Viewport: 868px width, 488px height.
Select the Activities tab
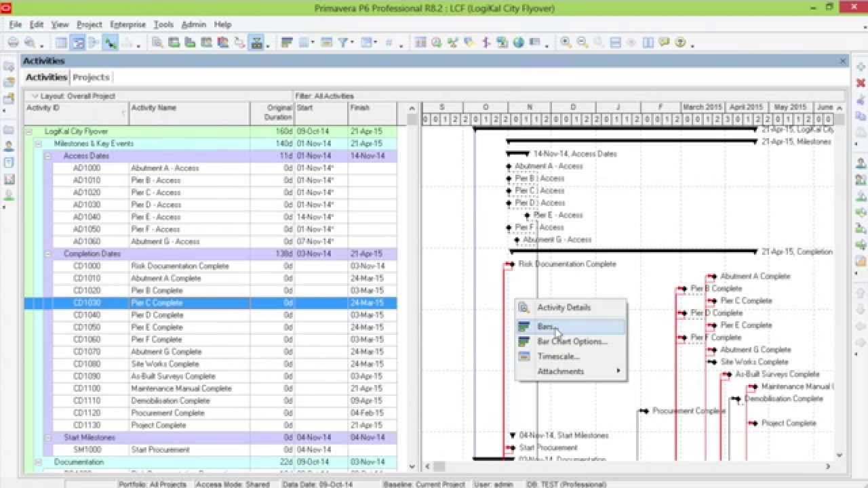[46, 77]
